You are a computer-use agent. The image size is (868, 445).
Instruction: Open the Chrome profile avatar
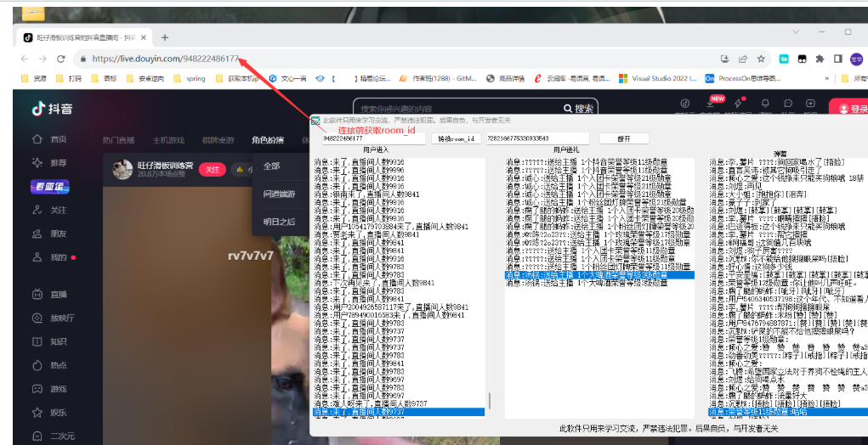click(856, 59)
